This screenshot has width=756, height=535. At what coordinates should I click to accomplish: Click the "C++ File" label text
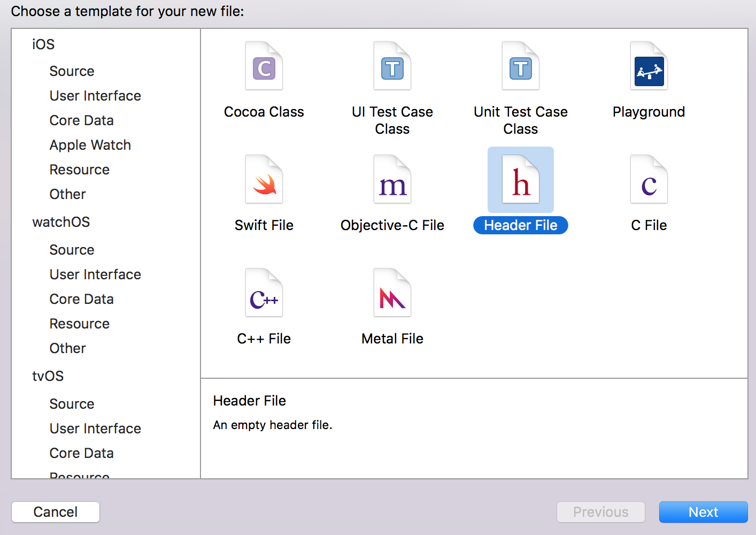pos(264,339)
